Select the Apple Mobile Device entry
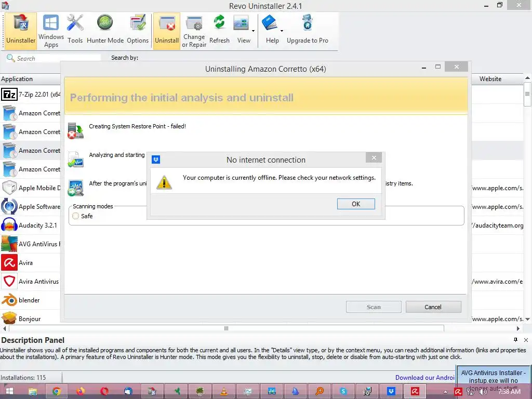The height and width of the screenshot is (399, 532). coord(30,188)
